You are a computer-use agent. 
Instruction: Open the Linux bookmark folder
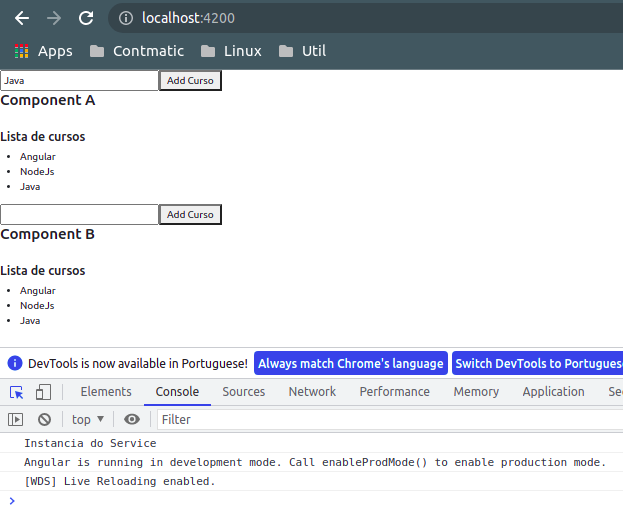pyautogui.click(x=231, y=51)
